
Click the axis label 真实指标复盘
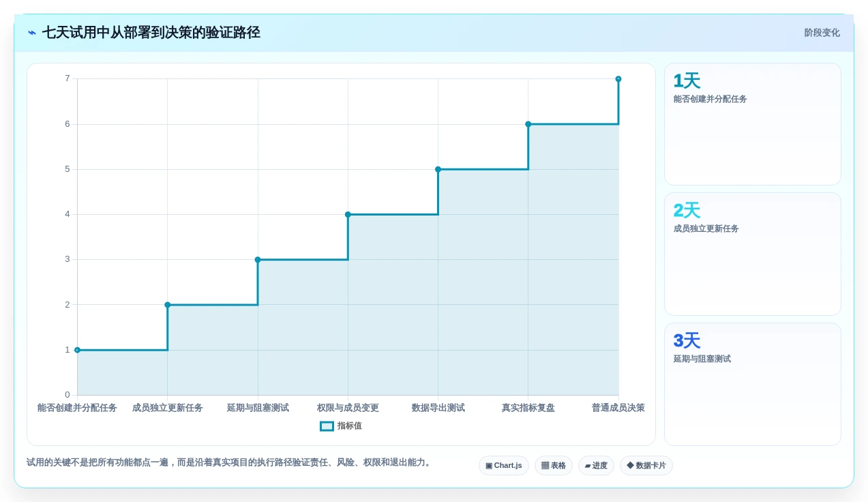(x=528, y=408)
